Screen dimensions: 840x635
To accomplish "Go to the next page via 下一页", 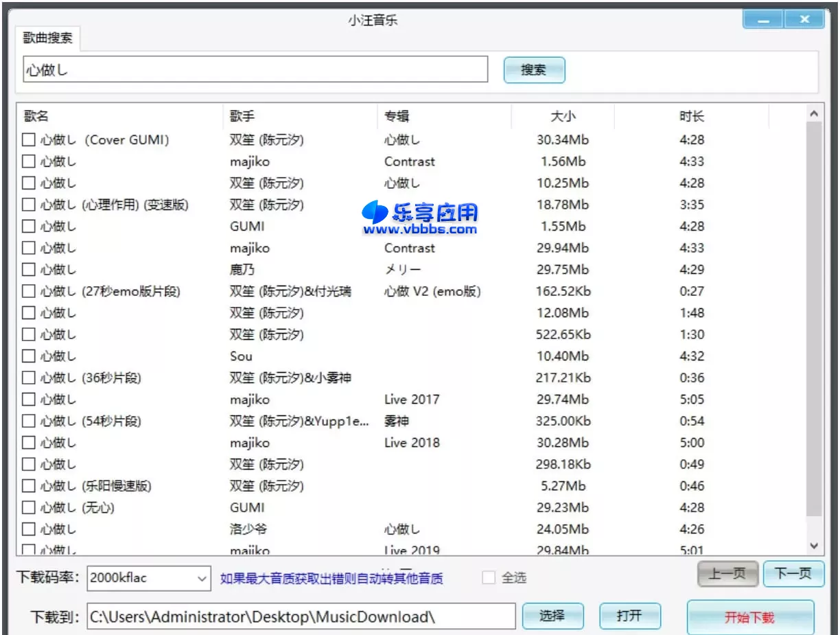I will (793, 574).
